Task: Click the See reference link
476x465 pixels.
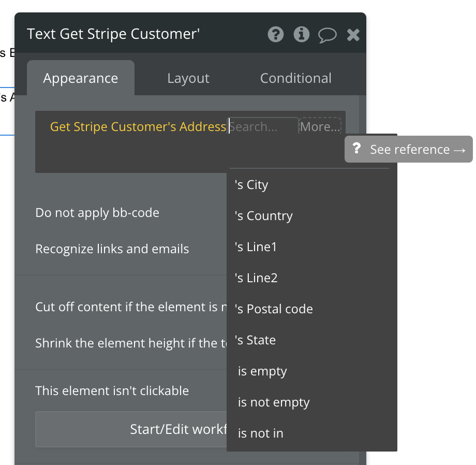Action: coord(409,150)
